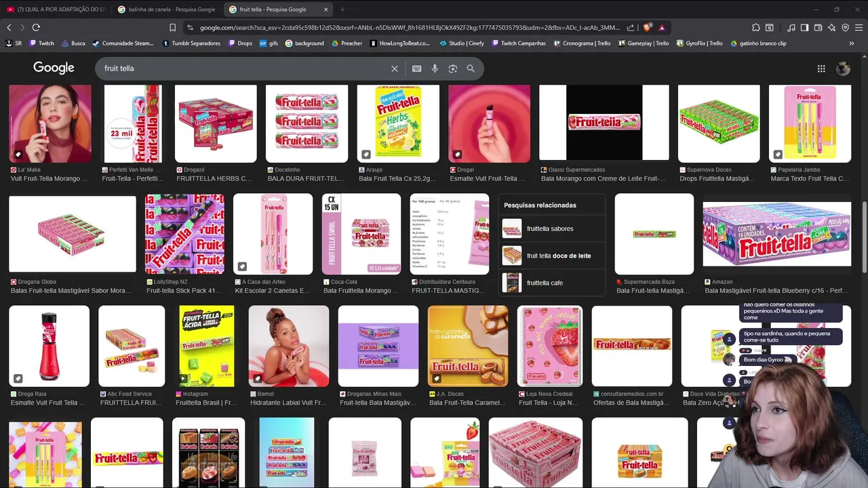Open the Amazon Fruit-tella Blueberry box image
Image resolution: width=868 pixels, height=488 pixels.
(x=776, y=234)
